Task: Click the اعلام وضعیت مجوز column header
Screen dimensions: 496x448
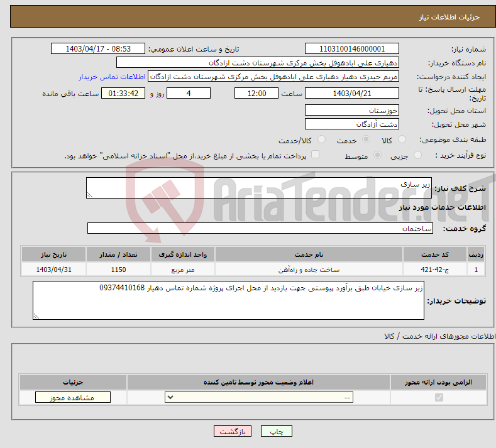Action: pos(258,382)
